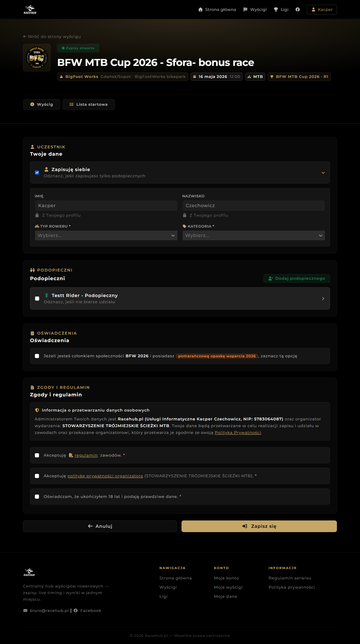Click the trophy icon in the BFW MTB Cup badge
The height and width of the screenshot is (644, 360).
click(272, 77)
